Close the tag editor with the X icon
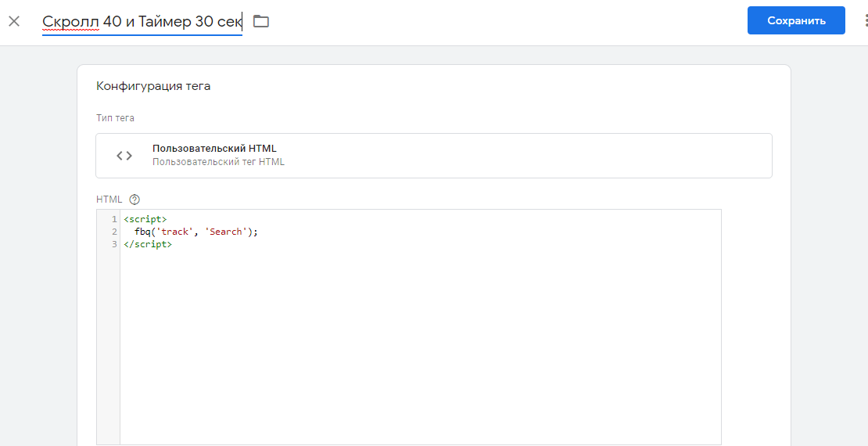 (x=14, y=21)
